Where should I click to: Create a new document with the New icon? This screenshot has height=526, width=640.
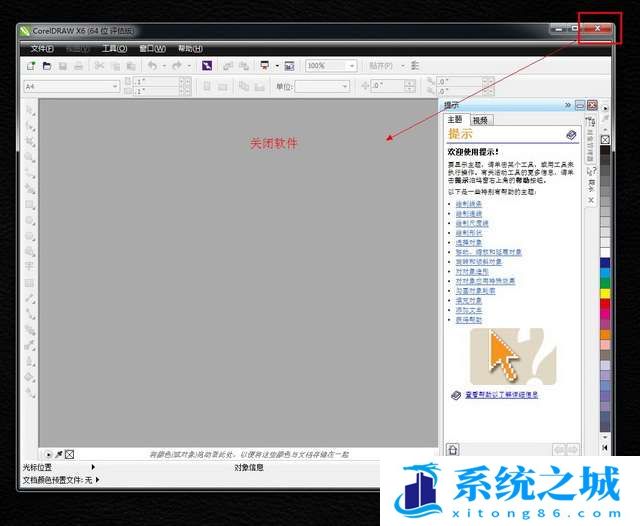pos(31,66)
